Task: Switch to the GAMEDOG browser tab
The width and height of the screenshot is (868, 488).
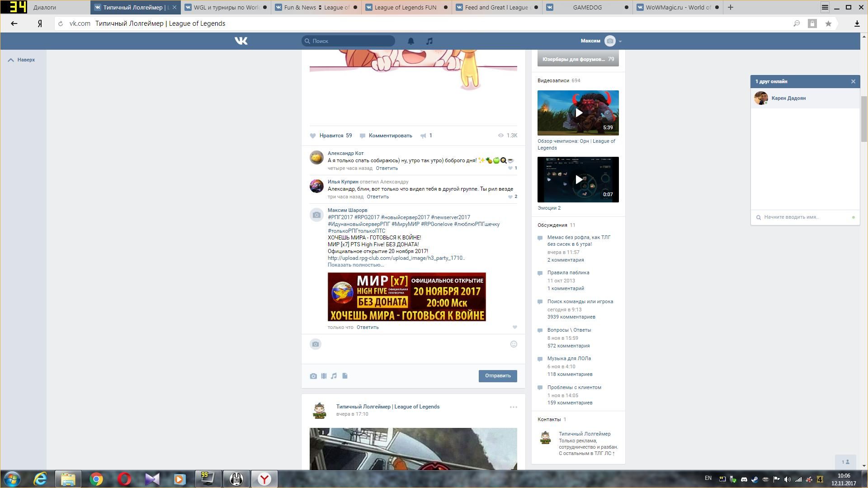Action: 587,7
